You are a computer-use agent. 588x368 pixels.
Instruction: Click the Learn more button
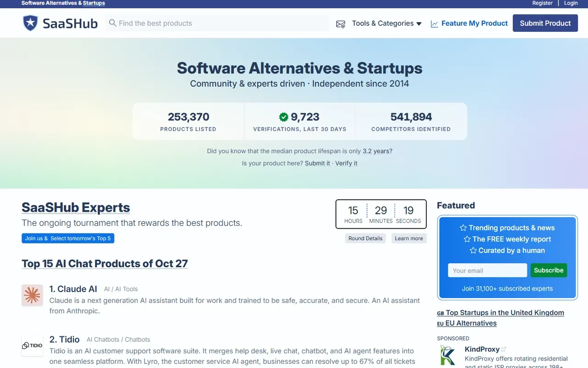(409, 238)
